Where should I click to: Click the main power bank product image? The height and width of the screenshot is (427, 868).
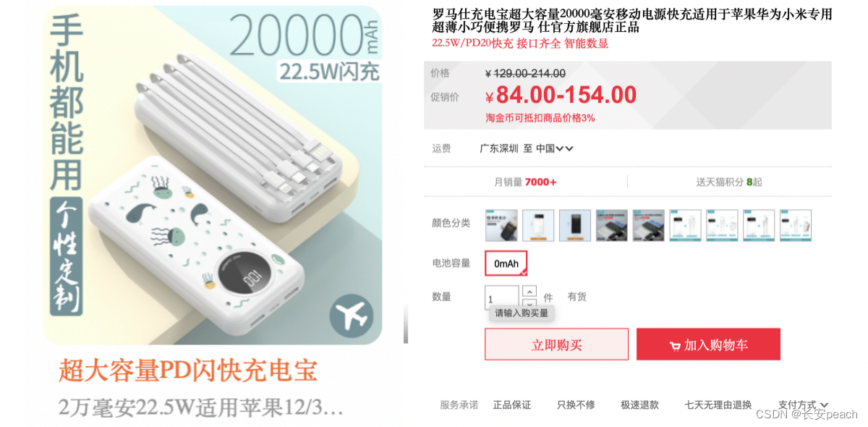pos(212,175)
